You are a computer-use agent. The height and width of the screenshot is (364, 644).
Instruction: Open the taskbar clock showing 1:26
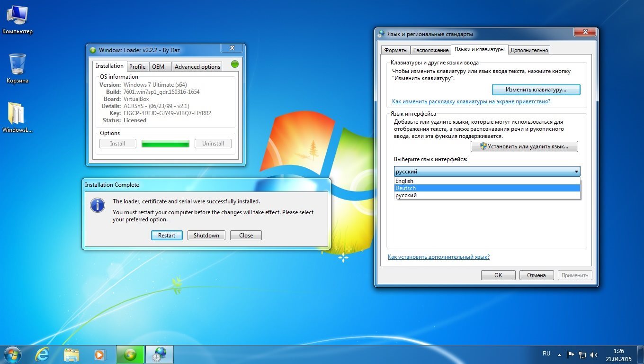[618, 355]
